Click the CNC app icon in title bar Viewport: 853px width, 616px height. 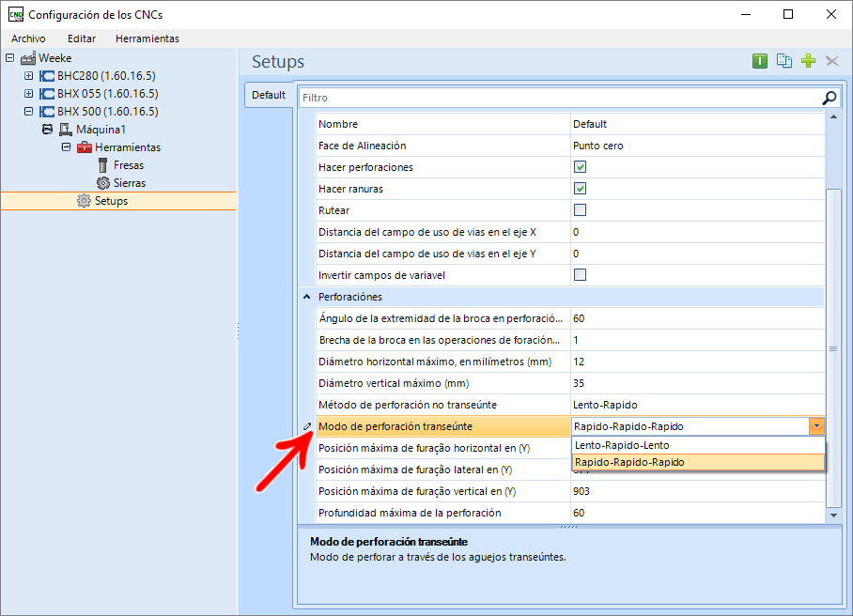click(x=16, y=15)
